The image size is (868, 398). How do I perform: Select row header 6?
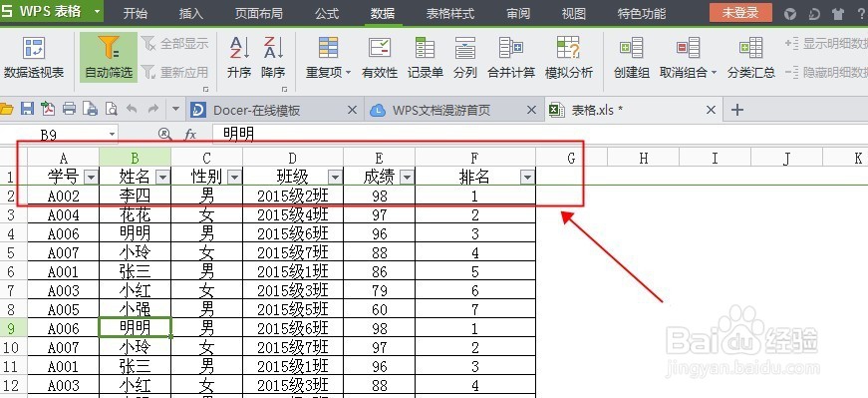(12, 271)
